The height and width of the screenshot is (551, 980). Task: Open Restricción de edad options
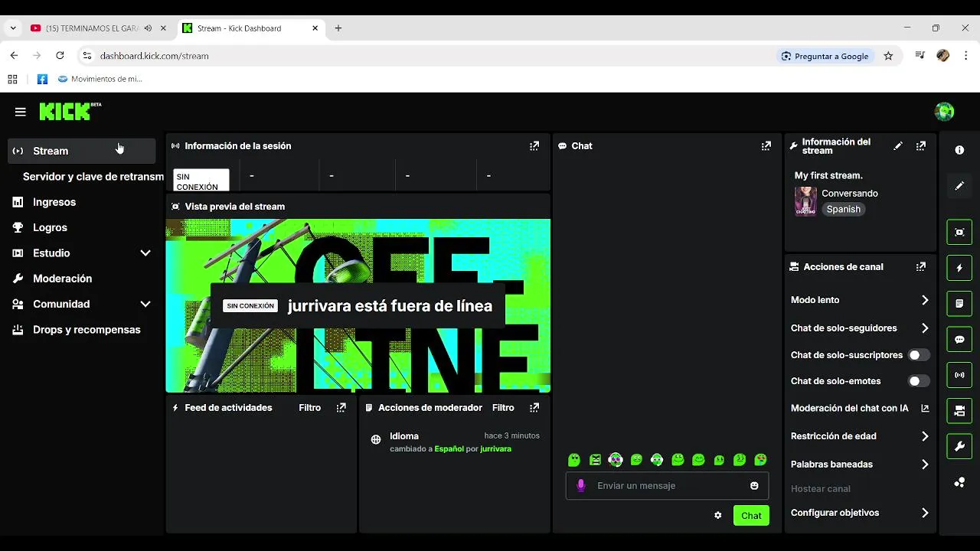[x=860, y=436]
